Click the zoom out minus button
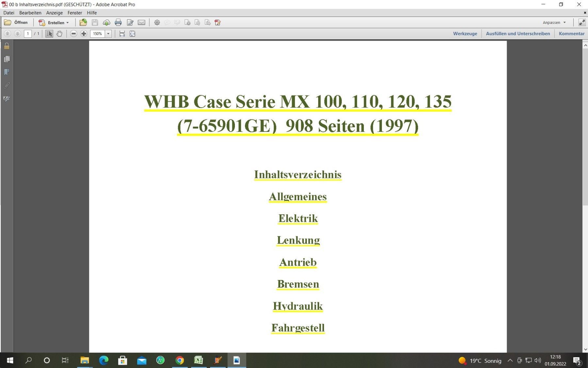The width and height of the screenshot is (588, 368). click(73, 34)
